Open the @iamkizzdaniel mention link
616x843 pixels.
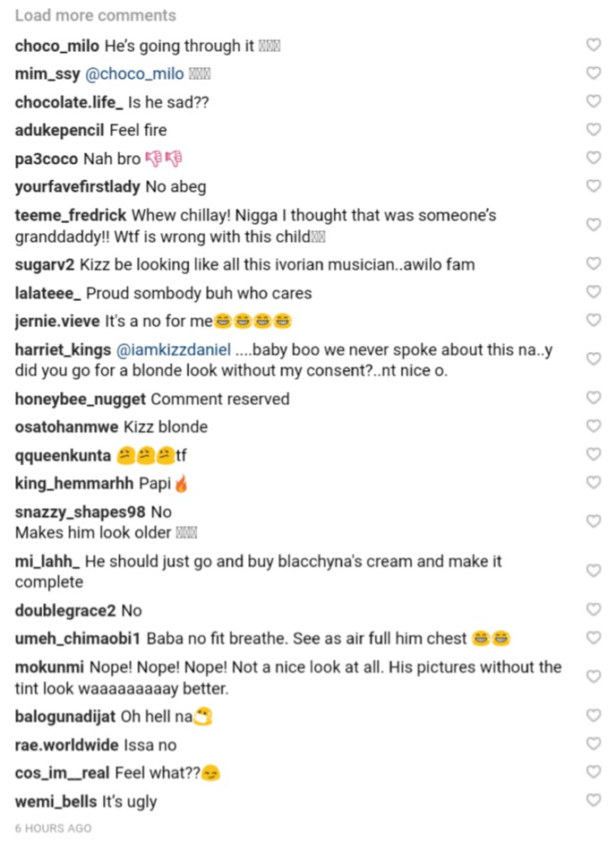(x=173, y=349)
